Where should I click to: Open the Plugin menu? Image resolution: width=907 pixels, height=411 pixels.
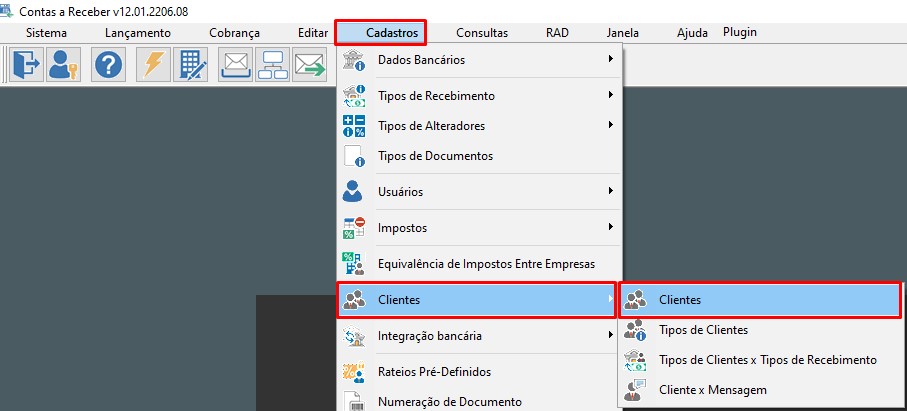[x=740, y=32]
